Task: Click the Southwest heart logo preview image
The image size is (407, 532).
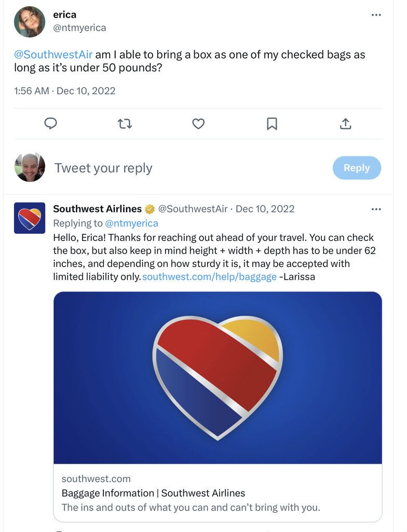Action: [218, 377]
